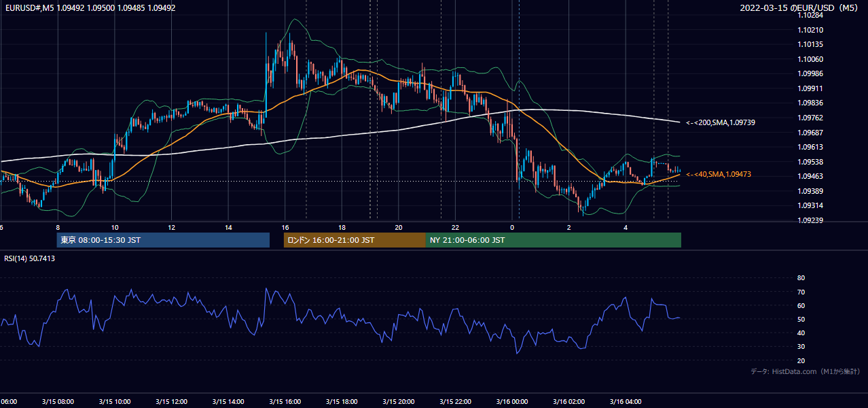Image resolution: width=868 pixels, height=408 pixels.
Task: Click price level 1.10284 on price axis
Action: 811,15
